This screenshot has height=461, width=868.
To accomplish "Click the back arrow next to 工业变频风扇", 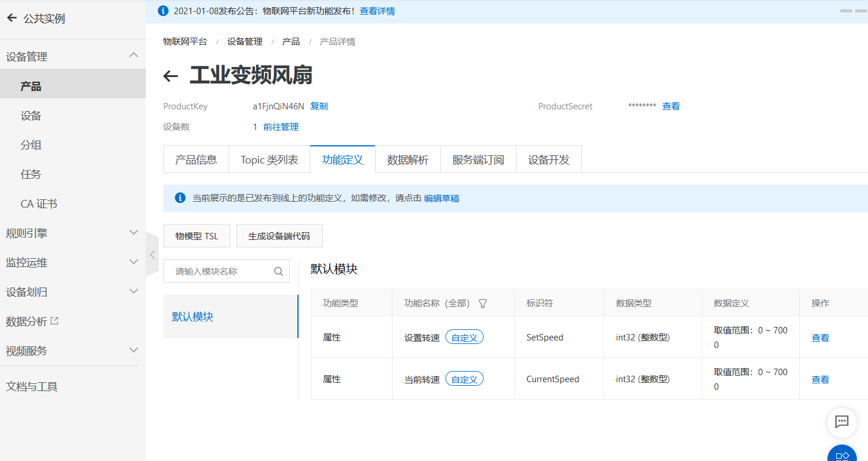I will tap(170, 76).
